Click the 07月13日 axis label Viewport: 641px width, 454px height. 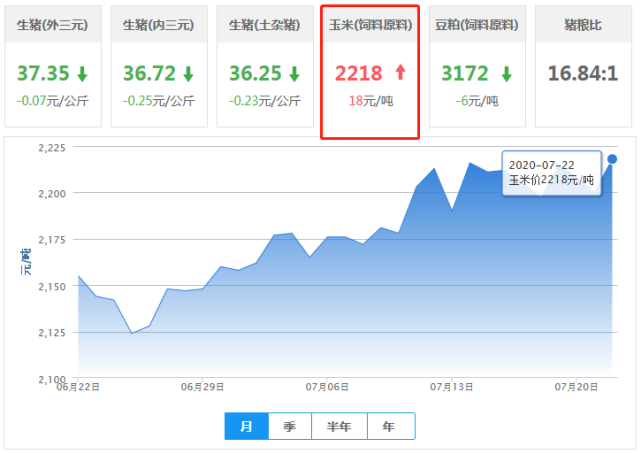(451, 387)
